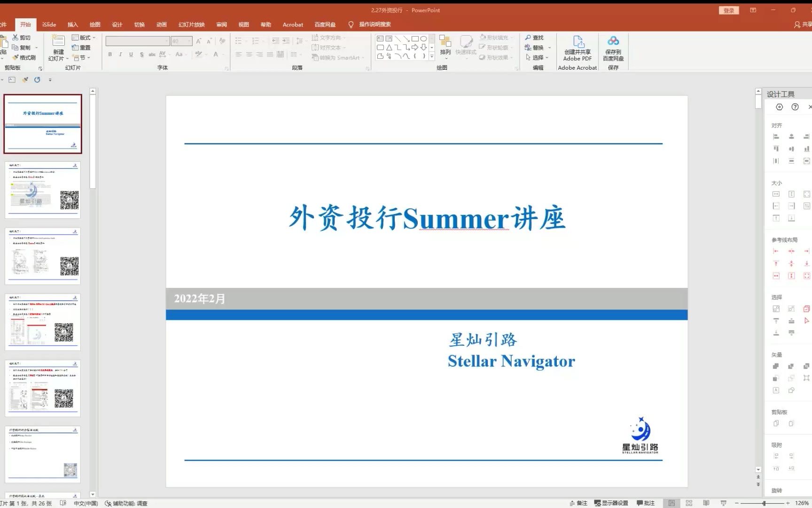Viewport: 812px width, 508px height.
Task: Click the Cut (剪切) scissors icon
Action: 16,38
